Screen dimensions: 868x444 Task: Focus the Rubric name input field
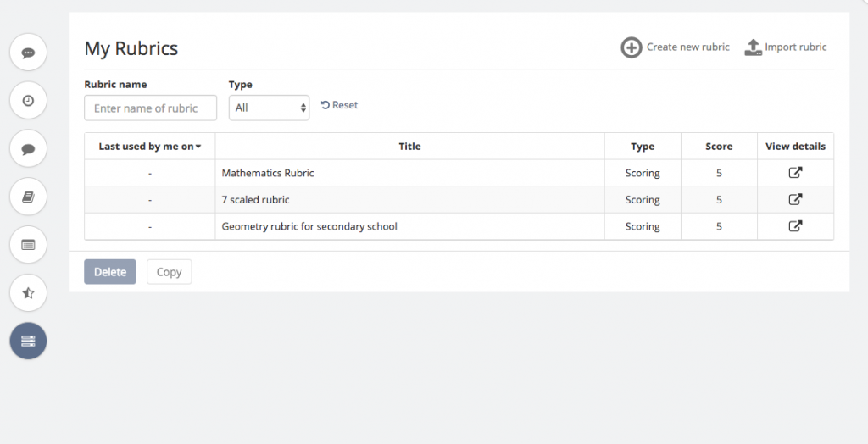pos(151,108)
